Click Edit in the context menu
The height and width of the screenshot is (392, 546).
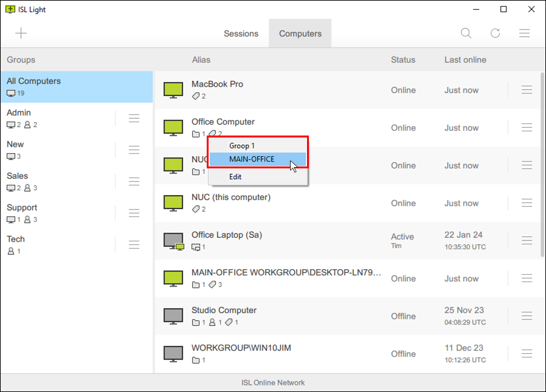[235, 177]
